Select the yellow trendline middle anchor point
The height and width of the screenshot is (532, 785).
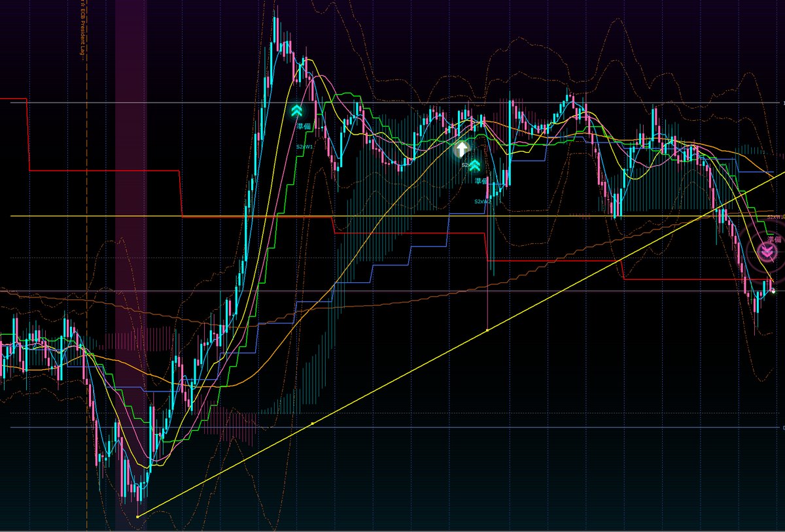tap(313, 424)
